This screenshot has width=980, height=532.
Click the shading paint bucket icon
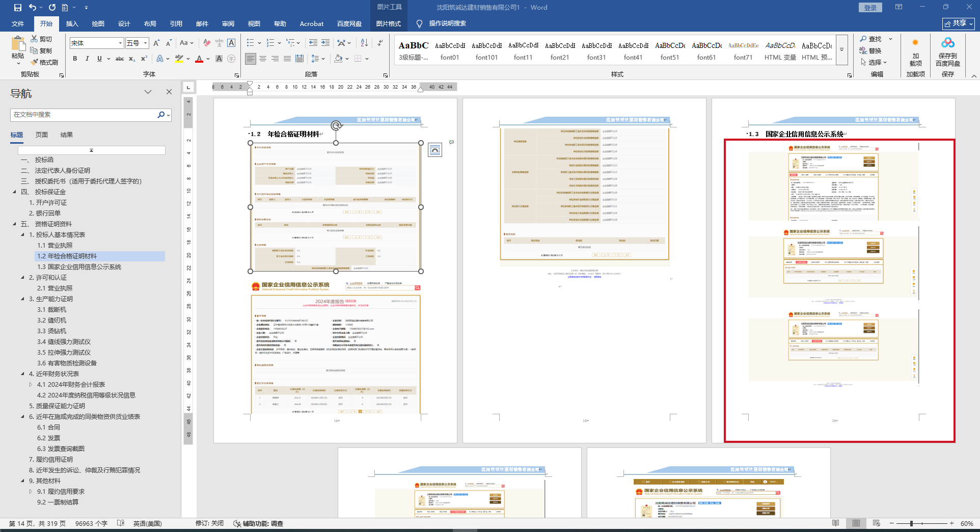pyautogui.click(x=338, y=59)
